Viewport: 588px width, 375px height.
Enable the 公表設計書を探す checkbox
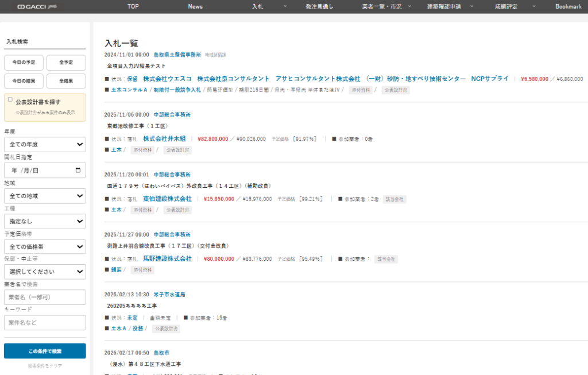click(x=10, y=100)
